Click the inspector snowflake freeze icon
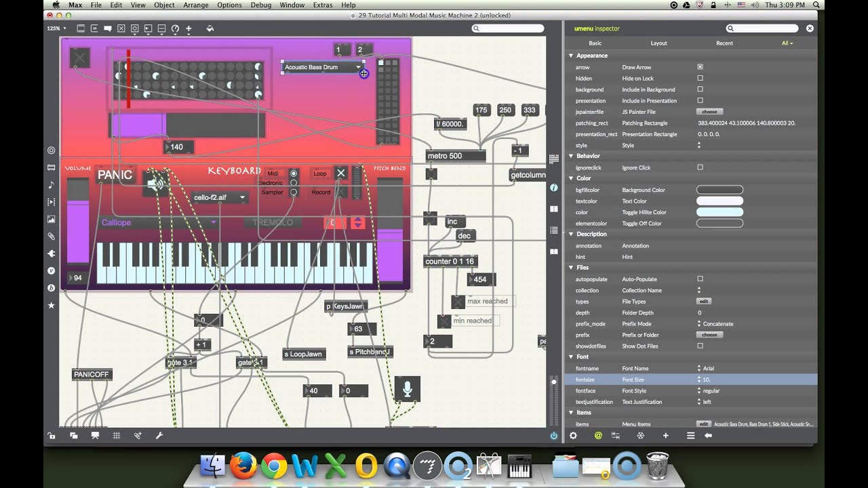The height and width of the screenshot is (488, 868). [x=641, y=436]
